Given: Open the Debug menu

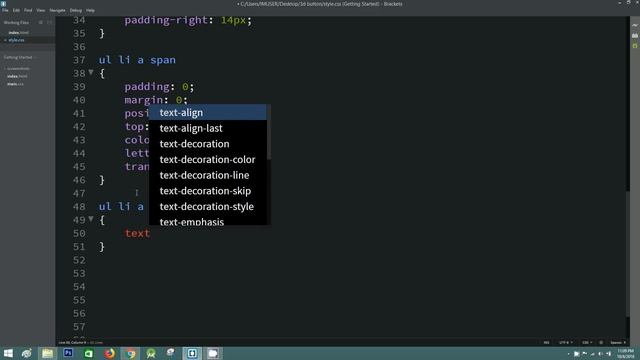Looking at the screenshot, I should click(x=76, y=10).
